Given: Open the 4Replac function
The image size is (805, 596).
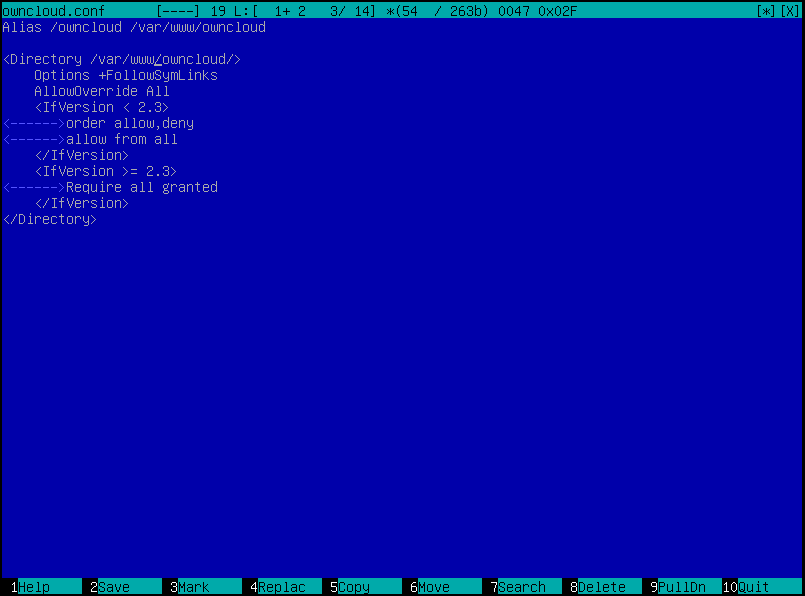Looking at the screenshot, I should click(281, 587).
